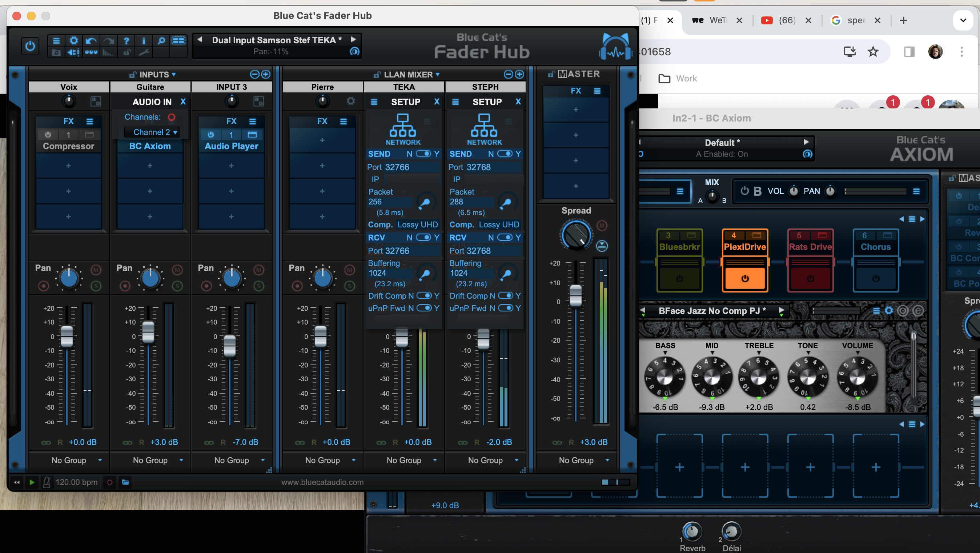Image resolution: width=980 pixels, height=553 pixels.
Task: Toggle the TEKA SEND switch
Action: (x=423, y=154)
